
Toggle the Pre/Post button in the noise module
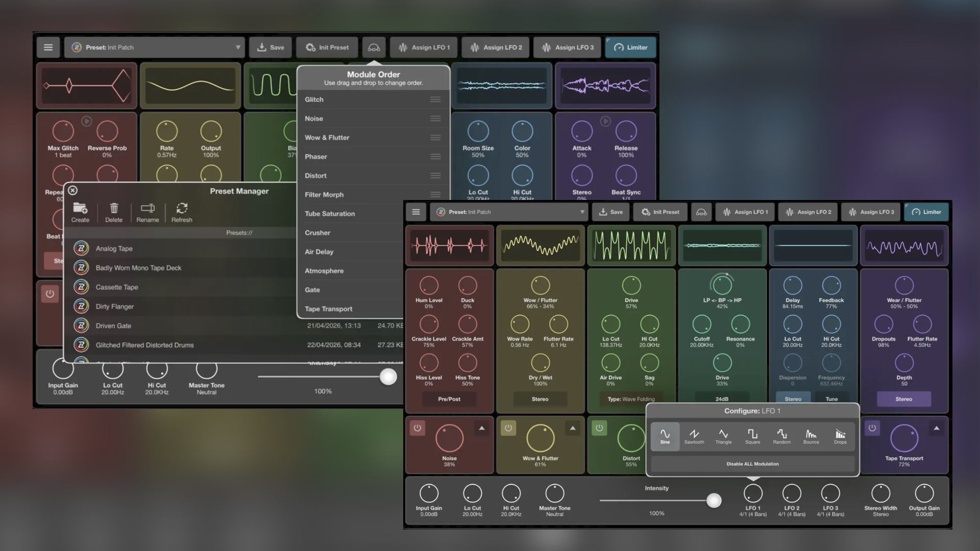[x=449, y=399]
